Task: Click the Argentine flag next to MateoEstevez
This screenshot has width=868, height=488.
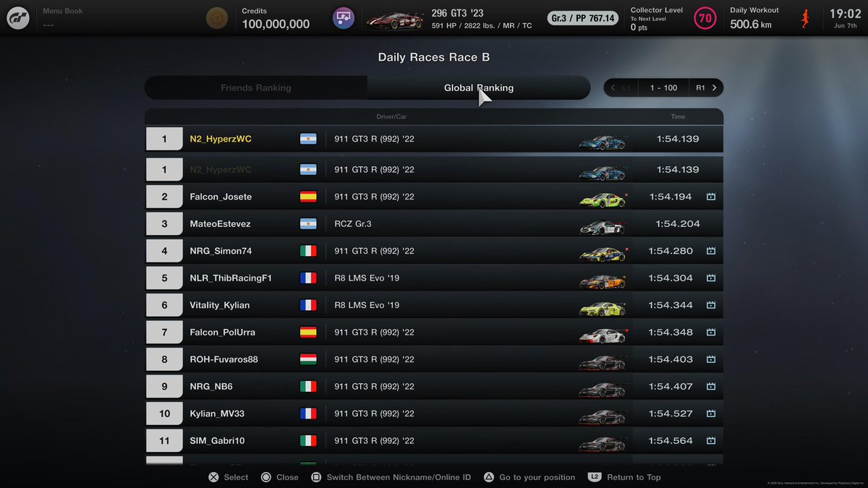Action: [308, 224]
